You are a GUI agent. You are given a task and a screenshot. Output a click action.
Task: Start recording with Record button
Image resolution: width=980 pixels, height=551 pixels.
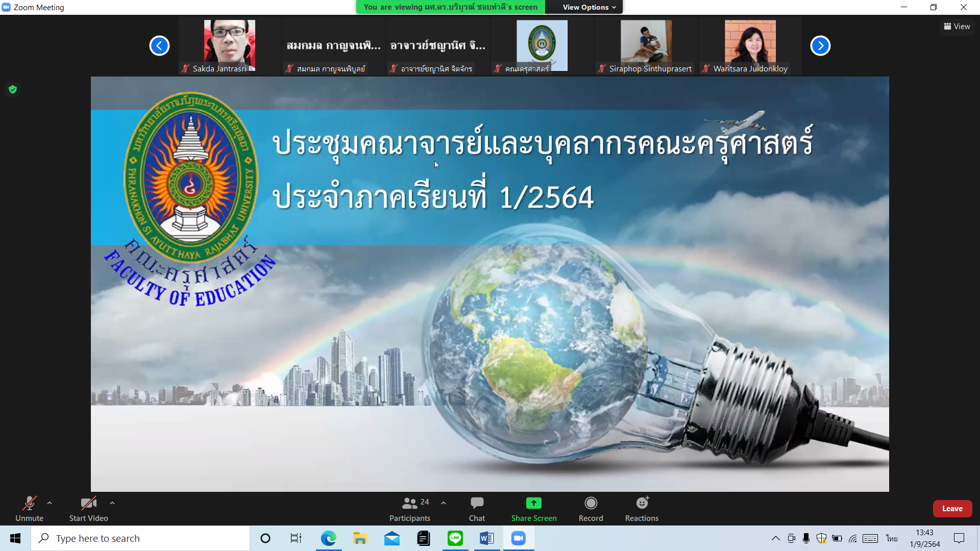(591, 509)
